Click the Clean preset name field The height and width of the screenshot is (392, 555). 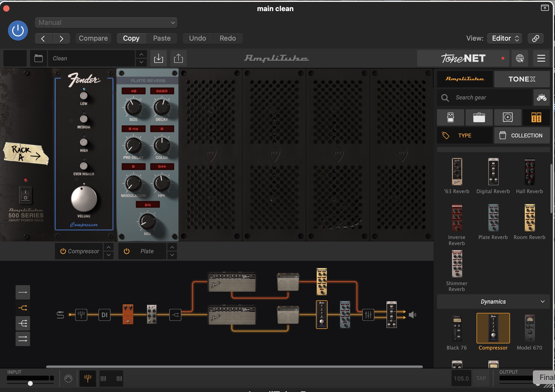coord(91,58)
